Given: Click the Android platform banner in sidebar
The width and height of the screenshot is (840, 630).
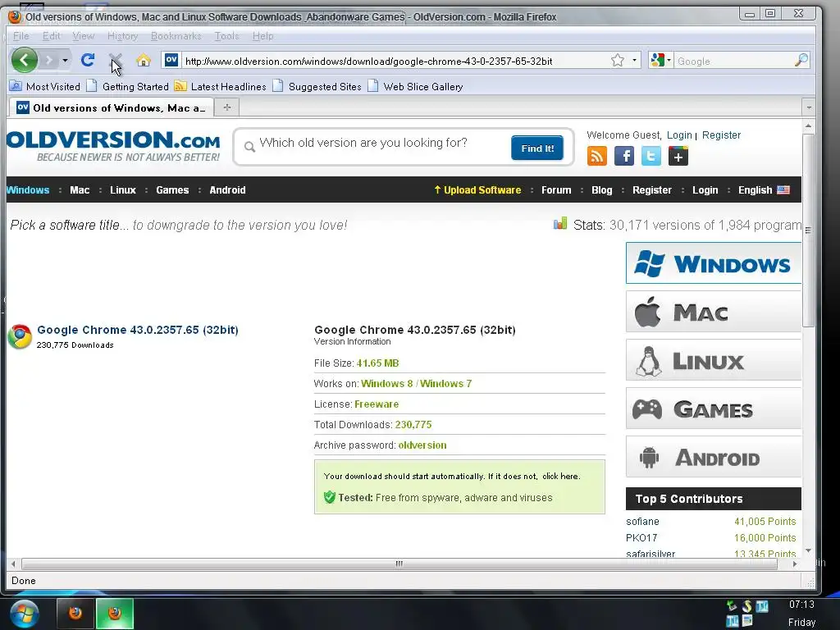Looking at the screenshot, I should coord(714,457).
